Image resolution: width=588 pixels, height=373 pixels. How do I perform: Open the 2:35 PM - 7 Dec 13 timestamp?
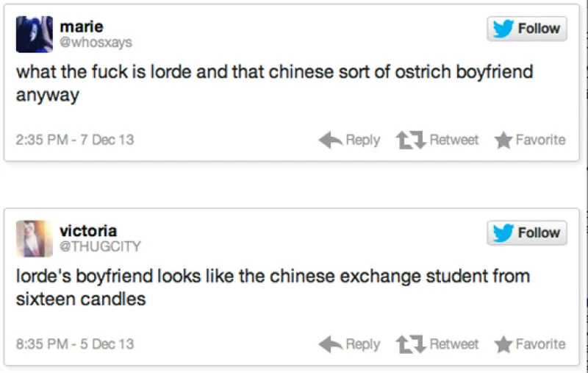75,140
